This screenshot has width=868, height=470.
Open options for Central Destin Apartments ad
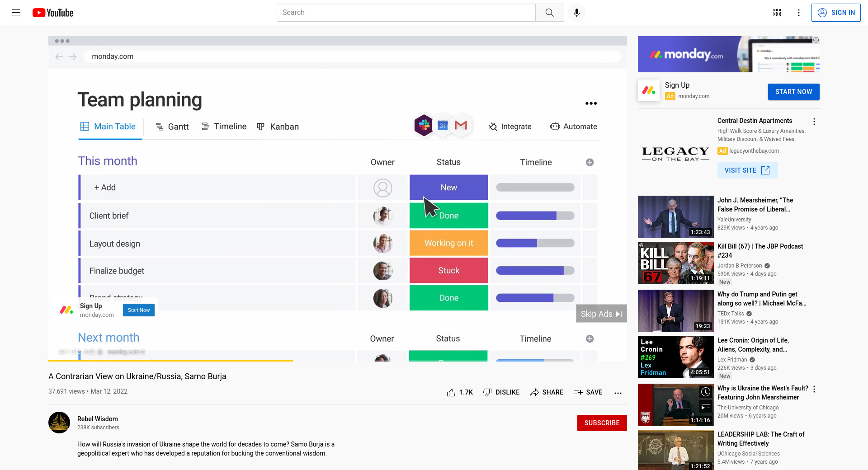tap(814, 122)
